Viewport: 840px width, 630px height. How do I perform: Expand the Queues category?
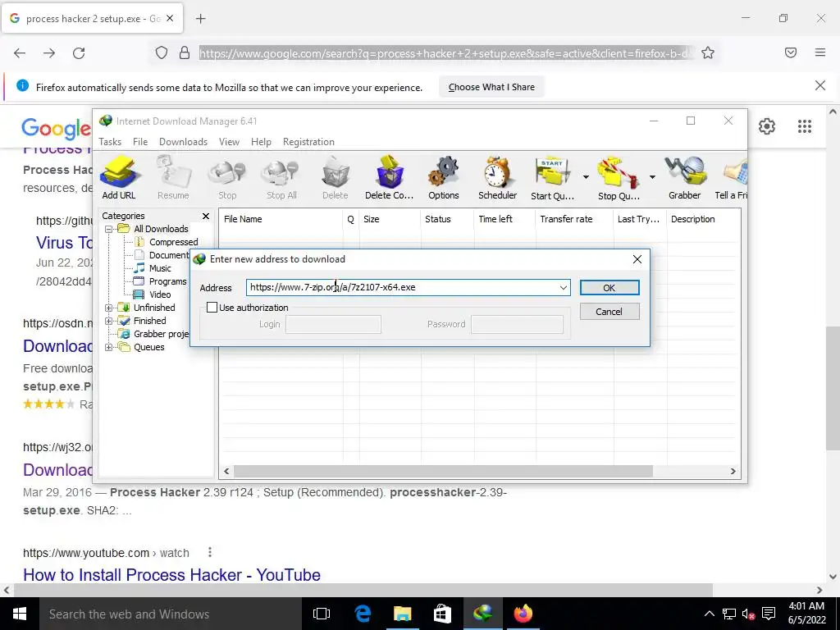coord(109,347)
